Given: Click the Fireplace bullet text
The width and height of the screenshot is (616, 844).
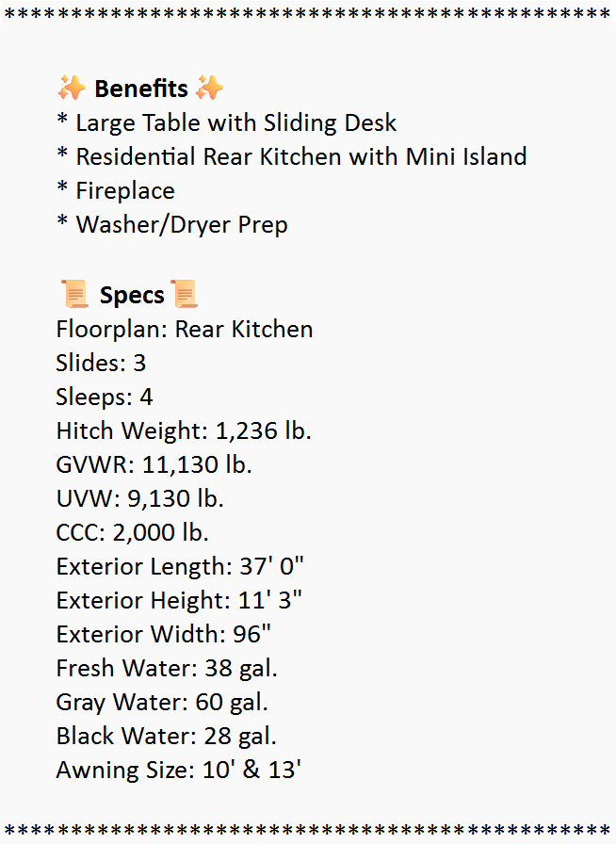Looking at the screenshot, I should [x=115, y=190].
